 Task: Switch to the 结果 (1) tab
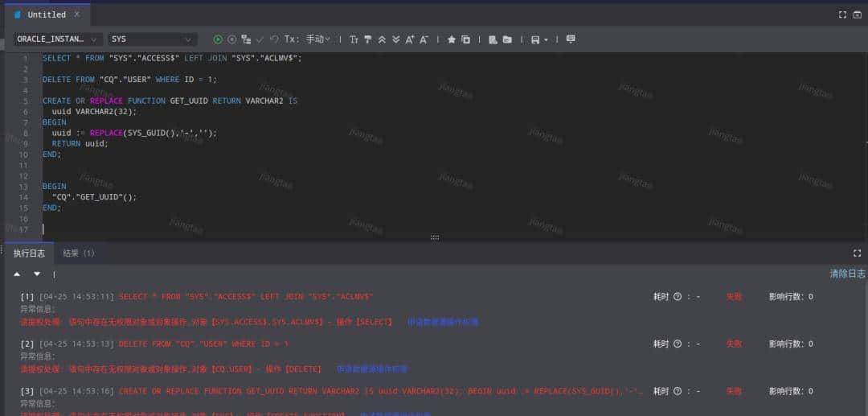(x=79, y=253)
